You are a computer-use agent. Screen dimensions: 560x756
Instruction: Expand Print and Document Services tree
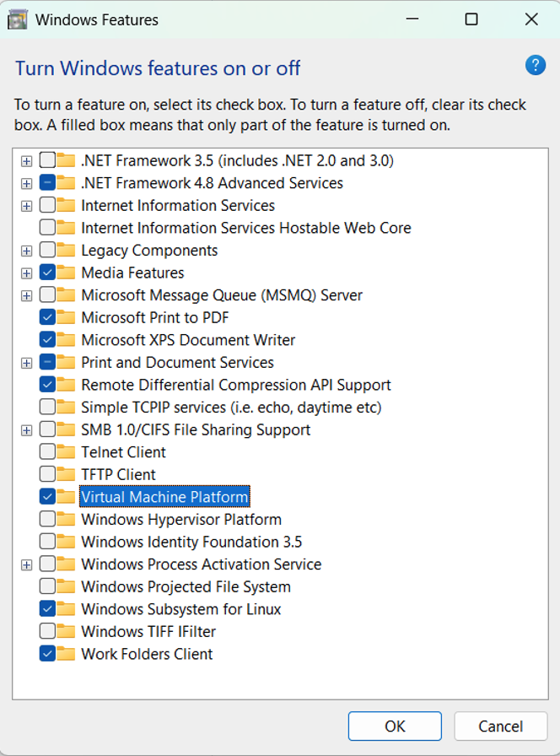(26, 363)
